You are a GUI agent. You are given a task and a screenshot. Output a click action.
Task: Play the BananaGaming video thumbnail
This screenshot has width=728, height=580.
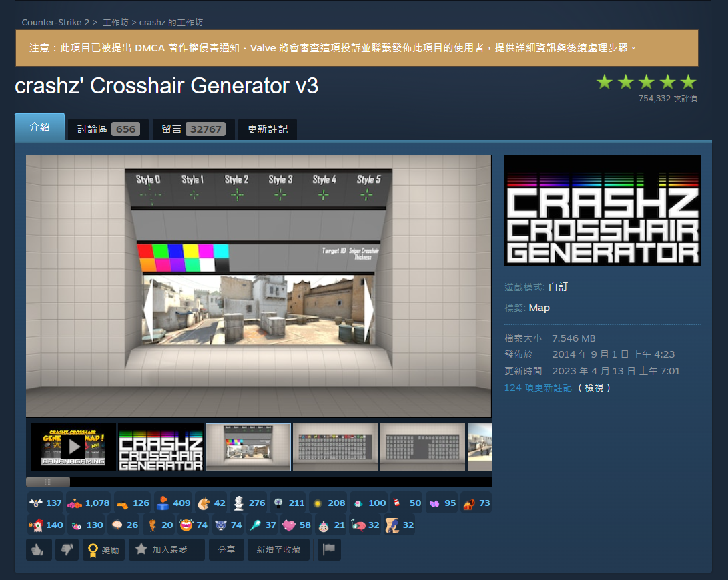point(73,447)
